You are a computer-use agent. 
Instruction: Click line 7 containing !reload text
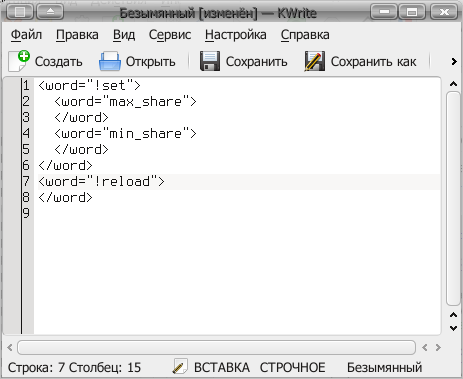point(239,182)
